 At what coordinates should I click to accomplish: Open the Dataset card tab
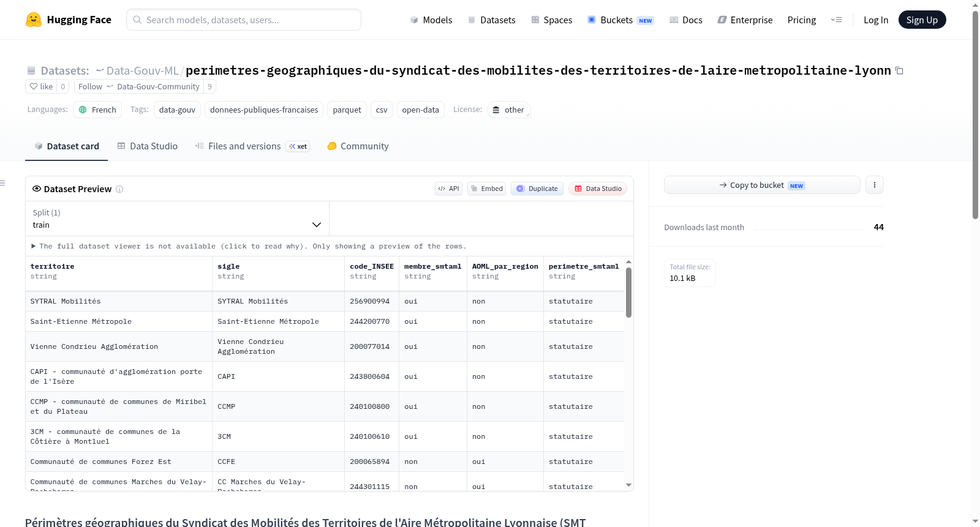point(66,146)
